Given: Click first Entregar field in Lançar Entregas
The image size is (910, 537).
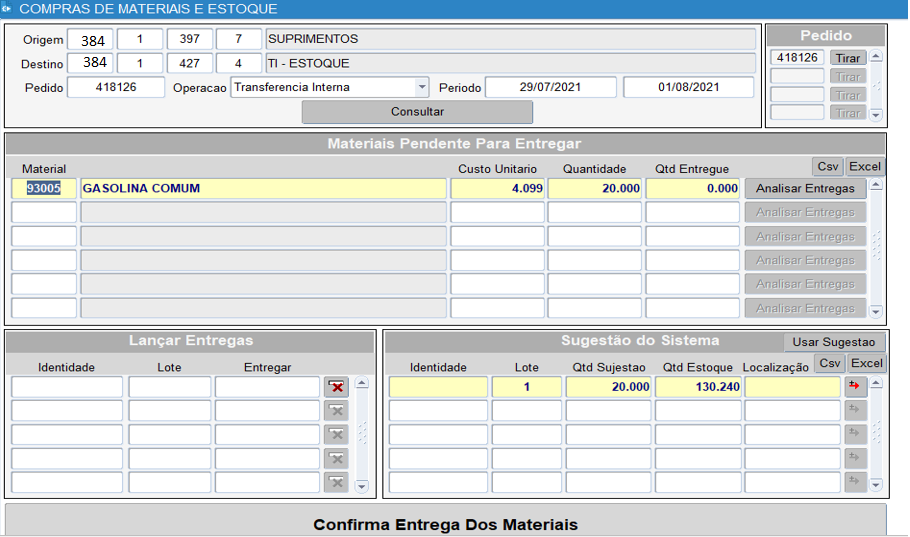Looking at the screenshot, I should coord(268,387).
